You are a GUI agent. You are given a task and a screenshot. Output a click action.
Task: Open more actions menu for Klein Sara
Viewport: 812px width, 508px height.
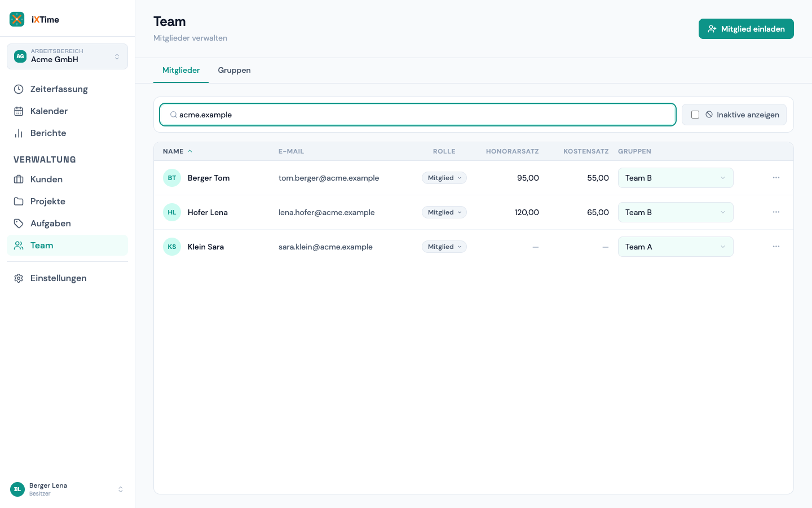pyautogui.click(x=776, y=247)
